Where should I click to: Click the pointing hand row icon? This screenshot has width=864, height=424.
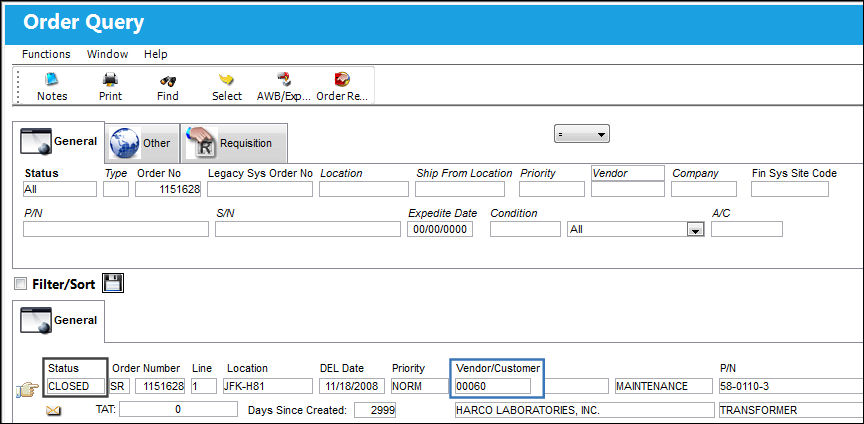28,391
